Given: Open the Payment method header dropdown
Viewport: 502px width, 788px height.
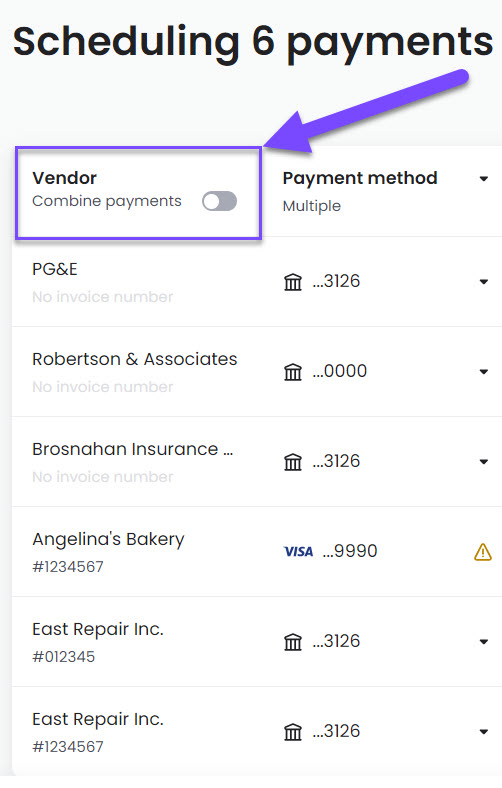Looking at the screenshot, I should [x=484, y=178].
